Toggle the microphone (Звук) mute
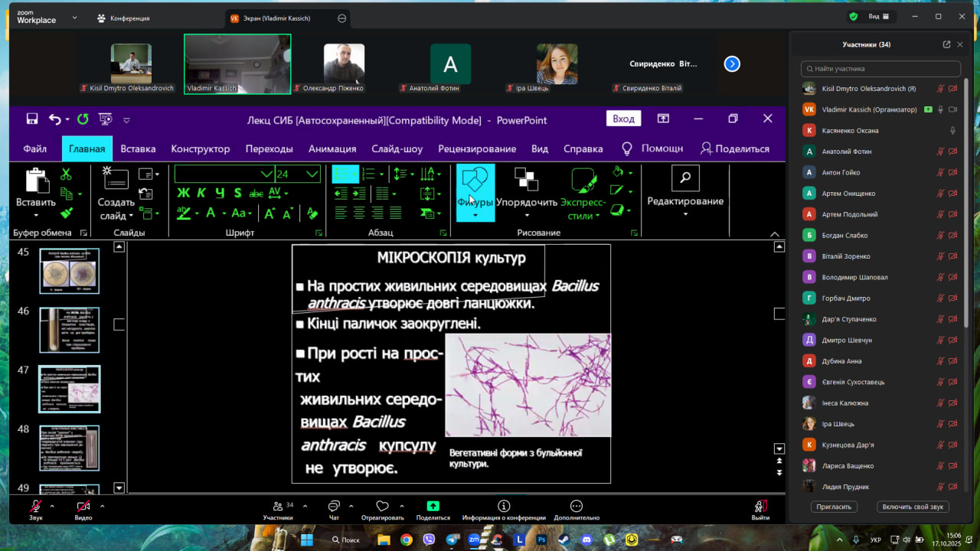 point(36,507)
